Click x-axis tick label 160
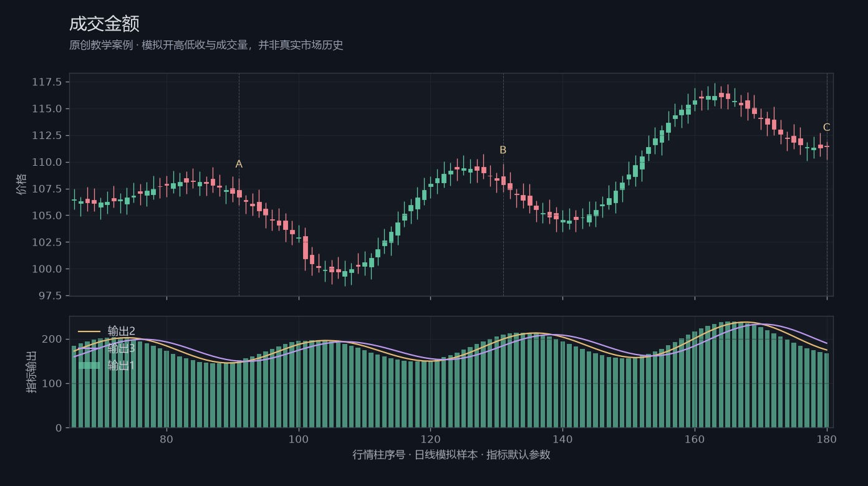This screenshot has height=486, width=868. [x=695, y=439]
